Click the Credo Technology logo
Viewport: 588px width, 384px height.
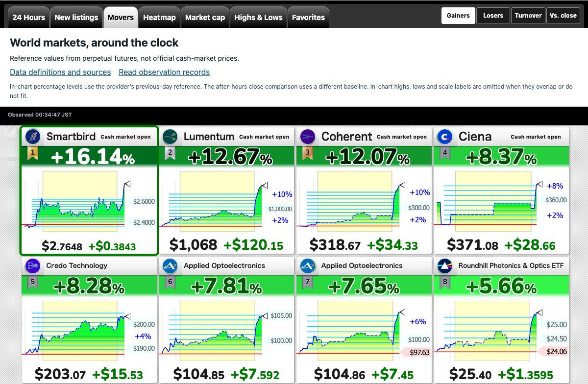click(x=33, y=266)
